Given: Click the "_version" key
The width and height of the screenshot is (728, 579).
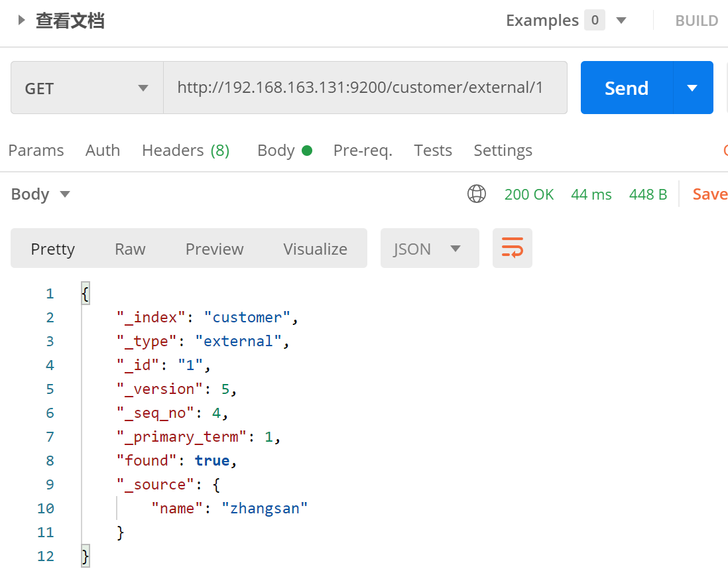Looking at the screenshot, I should tap(160, 389).
